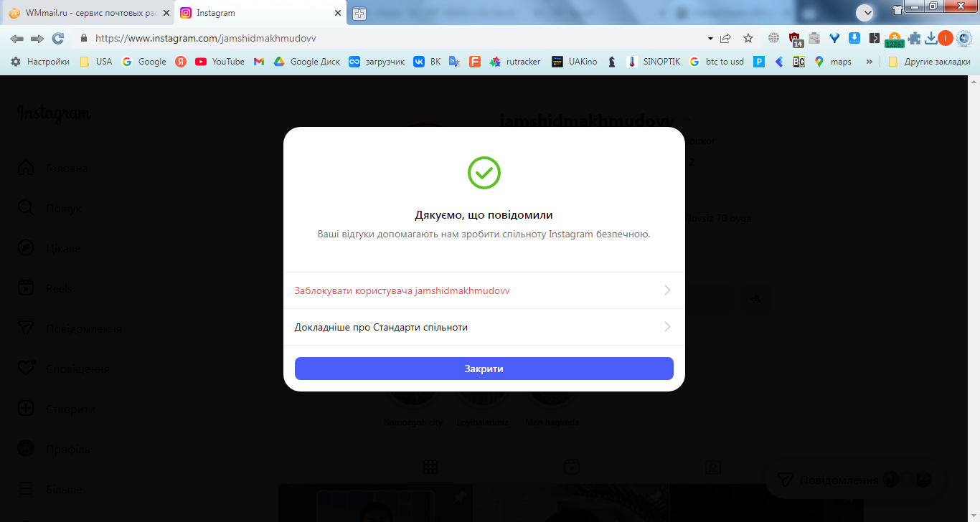Click the загрузчик bookmark
Viewport: 980px width, 522px height.
pyautogui.click(x=377, y=62)
